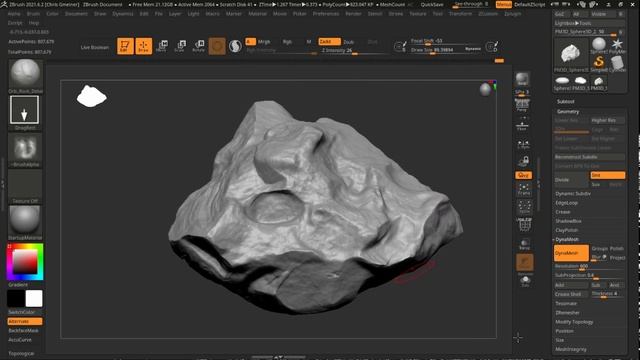Image resolution: width=640 pixels, height=360 pixels.
Task: Expand the Crease section
Action: tap(562, 212)
